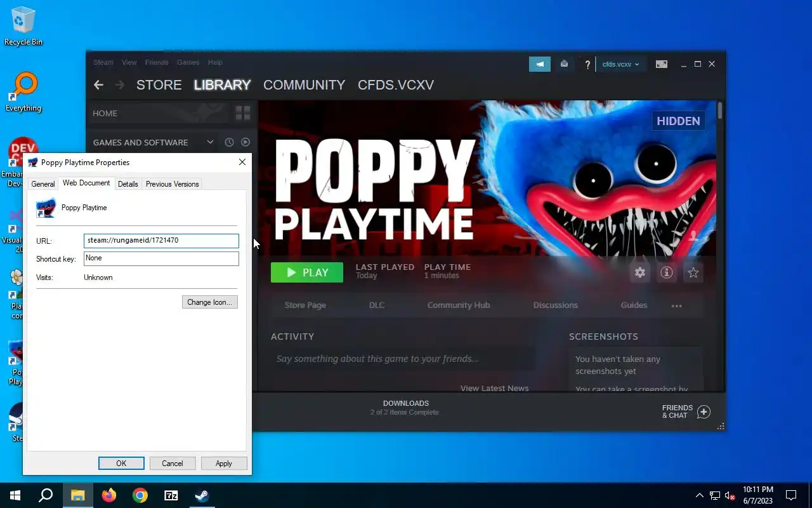
Task: Click Apply in Properties dialog
Action: [x=224, y=464]
